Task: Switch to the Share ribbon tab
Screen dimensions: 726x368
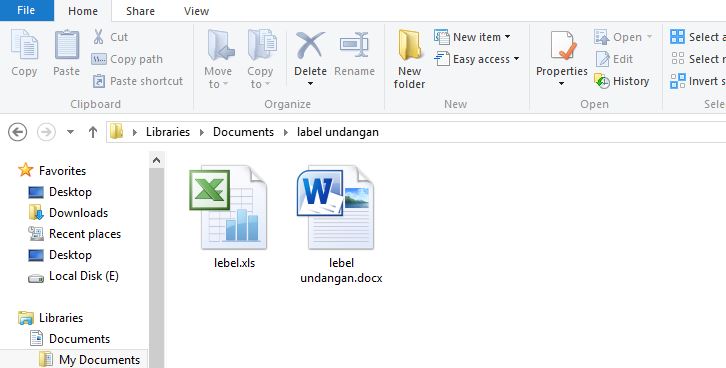Action: (x=140, y=11)
